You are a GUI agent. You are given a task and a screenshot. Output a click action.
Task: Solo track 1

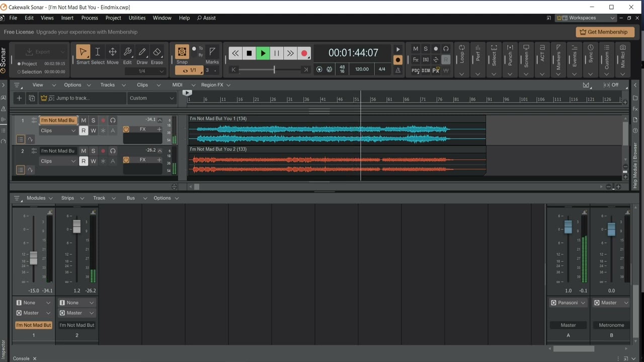click(x=93, y=121)
